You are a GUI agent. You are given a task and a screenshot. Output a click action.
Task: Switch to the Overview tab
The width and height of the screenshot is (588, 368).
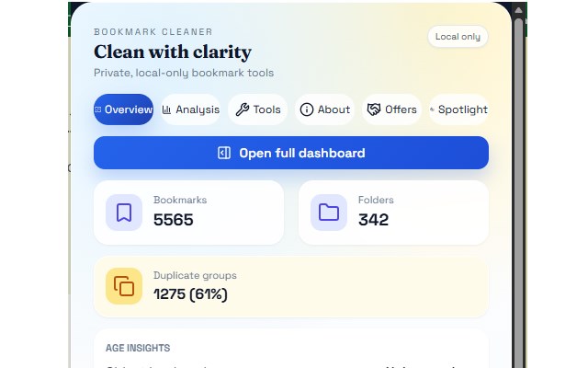tap(123, 109)
